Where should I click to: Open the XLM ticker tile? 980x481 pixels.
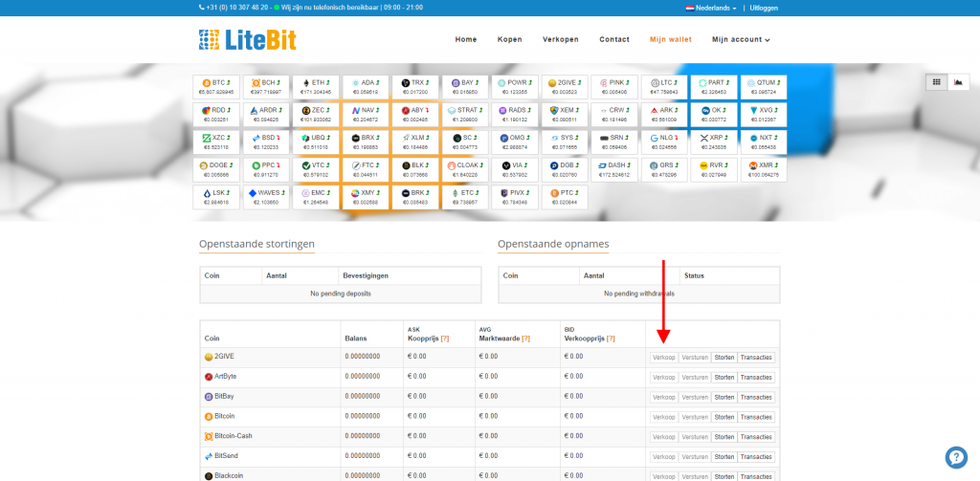click(415, 142)
